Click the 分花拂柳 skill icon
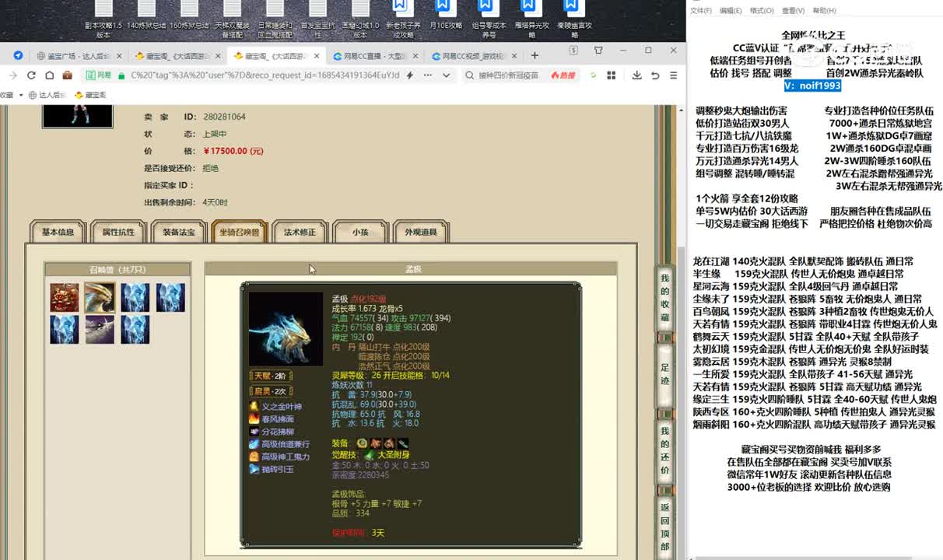This screenshot has height=560, width=943. [254, 432]
